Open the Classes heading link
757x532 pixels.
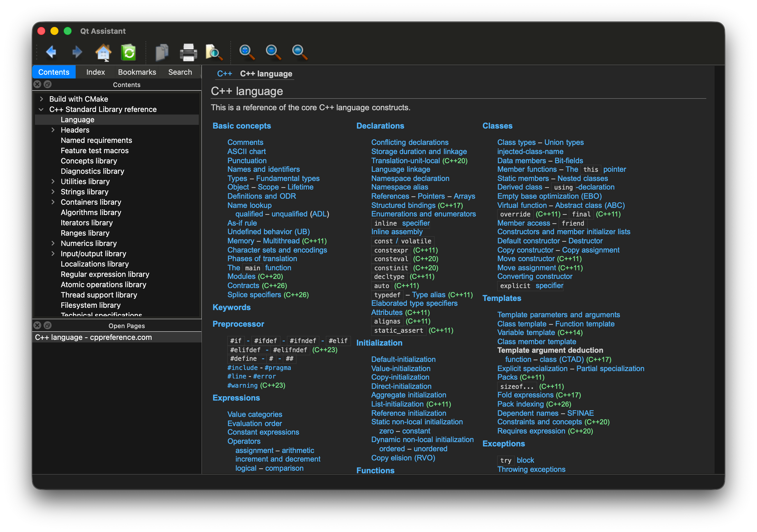(x=497, y=126)
